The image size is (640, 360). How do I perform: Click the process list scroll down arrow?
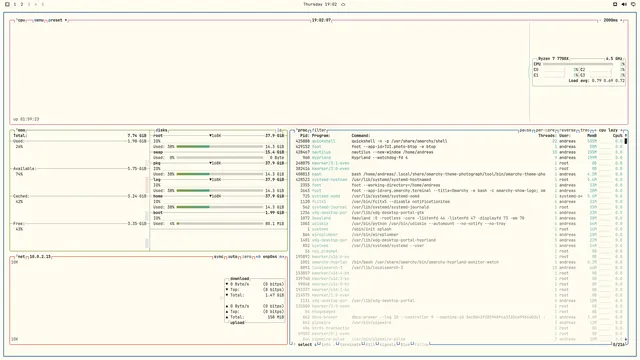(626, 339)
